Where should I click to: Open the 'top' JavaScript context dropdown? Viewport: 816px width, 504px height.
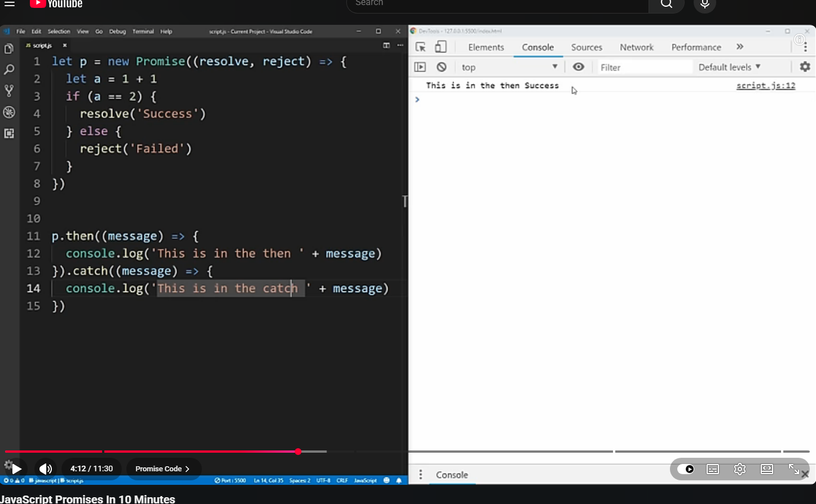(509, 67)
